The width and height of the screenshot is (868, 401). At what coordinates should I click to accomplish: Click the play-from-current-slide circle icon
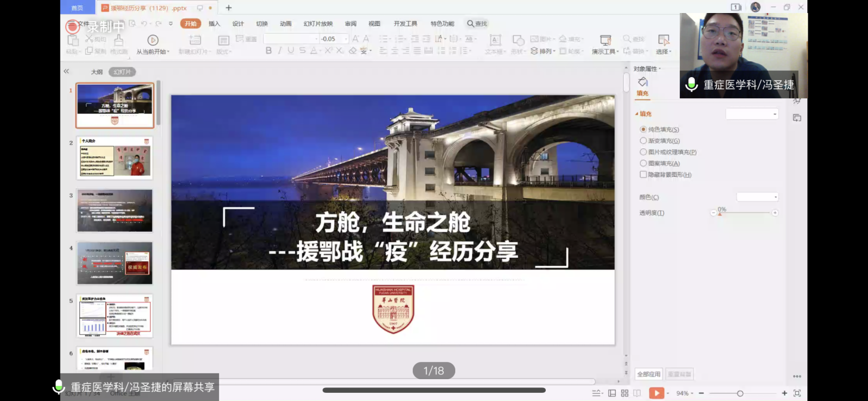[x=153, y=40]
